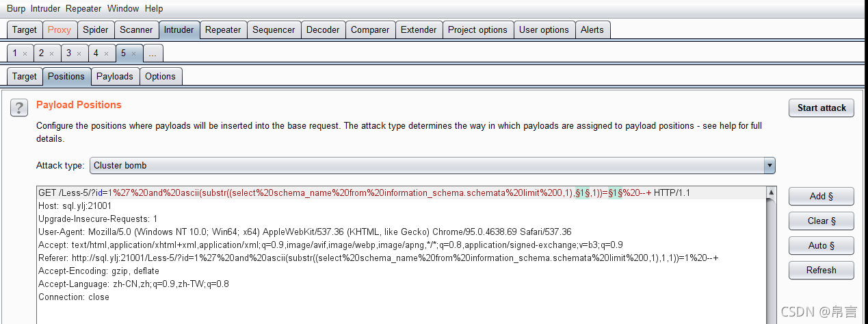Image resolution: width=868 pixels, height=324 pixels.
Task: Switch to the Sequencer tab
Action: [x=274, y=29]
